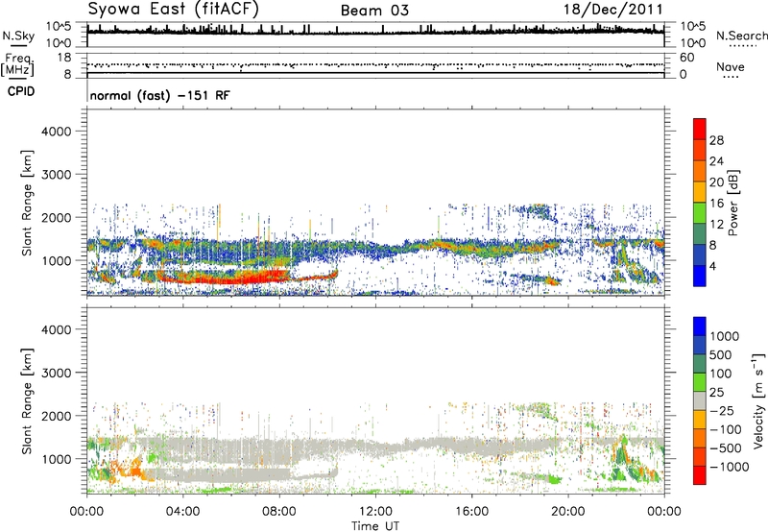This screenshot has width=768, height=532.
Task: Click the 'Nave' legend label
Action: pyautogui.click(x=731, y=66)
